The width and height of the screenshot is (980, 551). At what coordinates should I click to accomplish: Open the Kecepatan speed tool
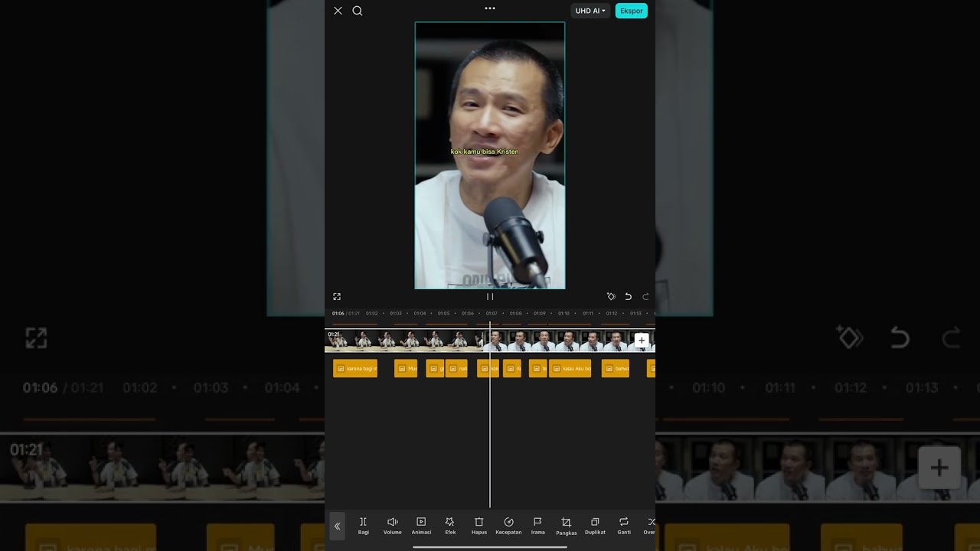point(508,526)
